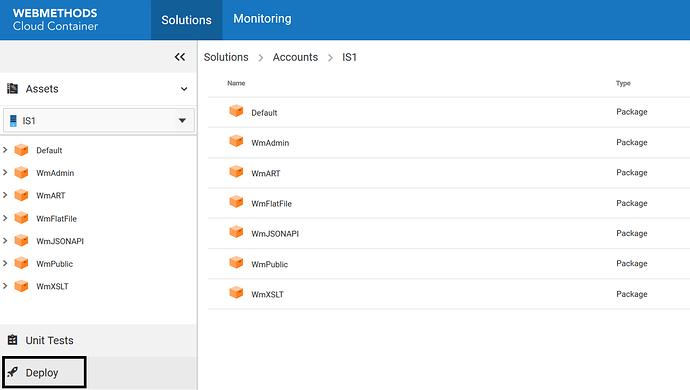
Task: Expand the Default package tree node
Action: pyautogui.click(x=5, y=150)
